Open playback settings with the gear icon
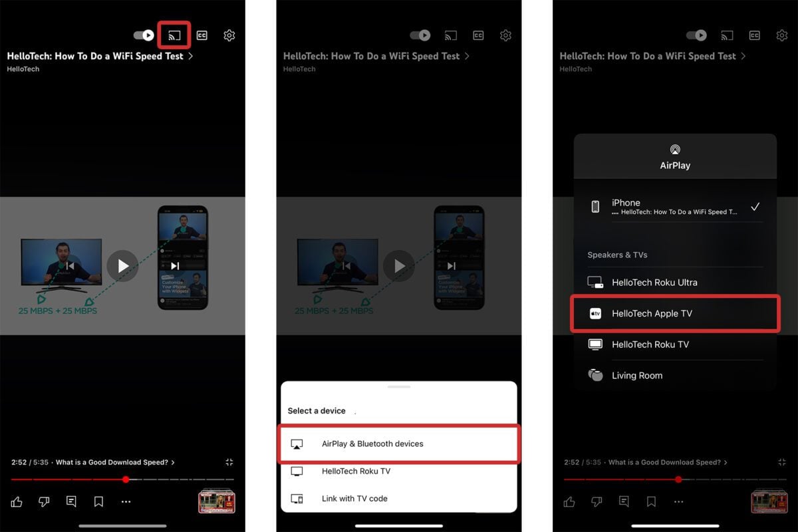 tap(229, 35)
